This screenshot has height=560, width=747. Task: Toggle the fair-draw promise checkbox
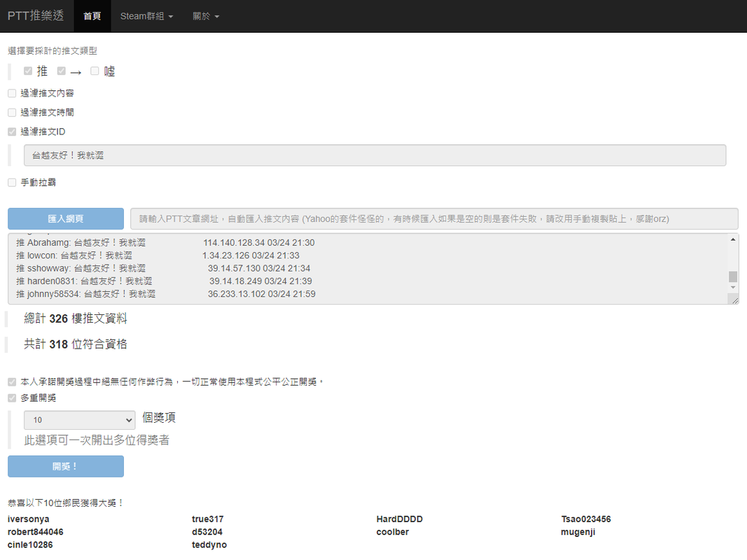12,382
